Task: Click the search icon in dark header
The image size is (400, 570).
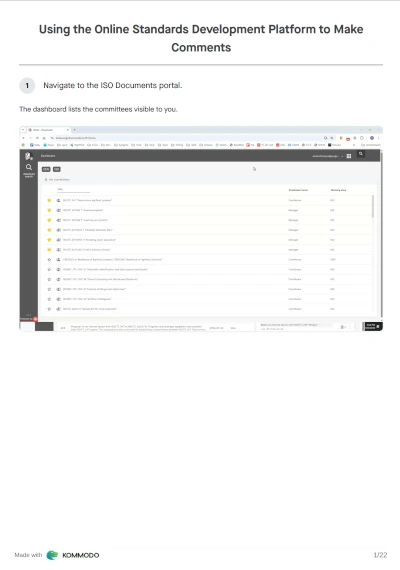Action: click(361, 154)
